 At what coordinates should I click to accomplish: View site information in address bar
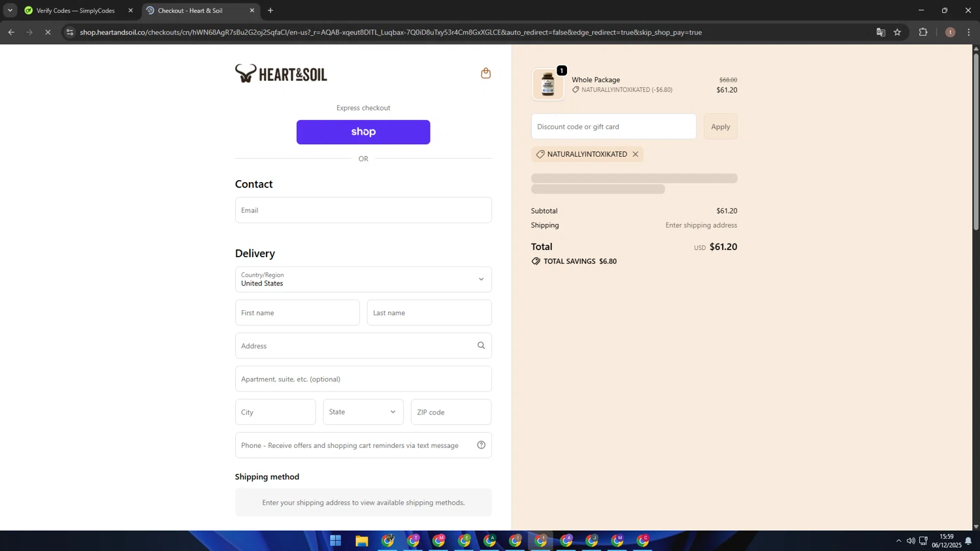[x=70, y=32]
